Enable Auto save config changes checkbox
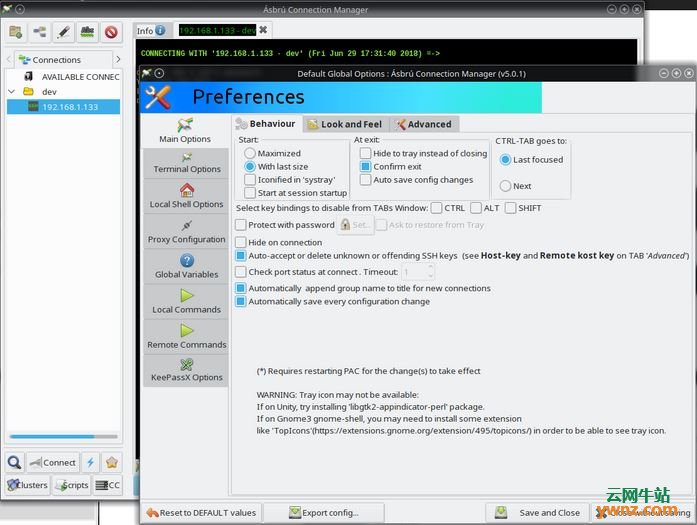The width and height of the screenshot is (697, 525). (x=365, y=180)
